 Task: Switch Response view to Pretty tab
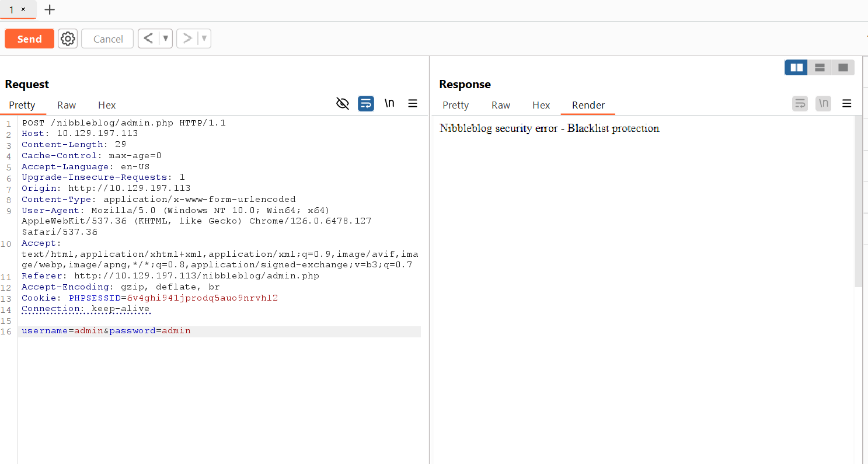tap(455, 105)
